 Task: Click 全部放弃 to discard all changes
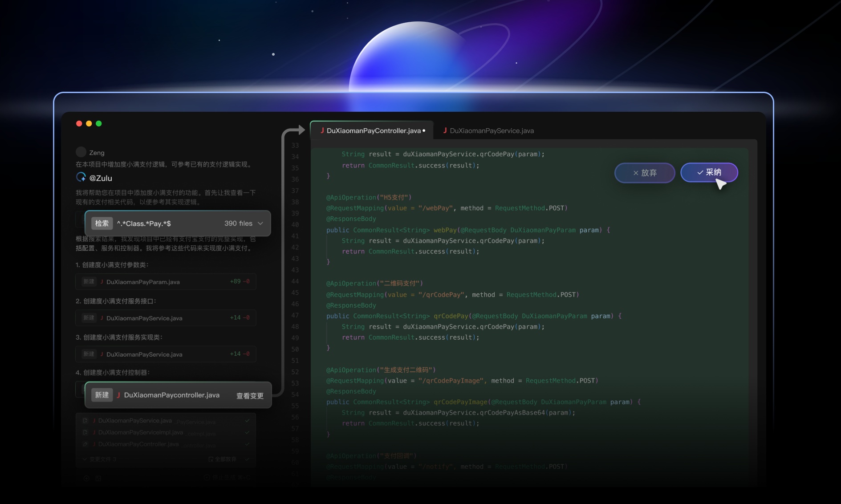[223, 459]
